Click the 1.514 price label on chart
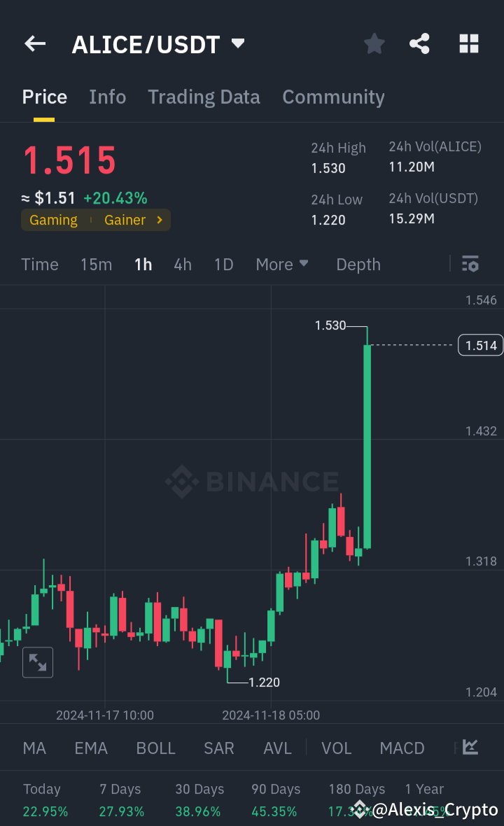504x826 pixels. pyautogui.click(x=480, y=345)
